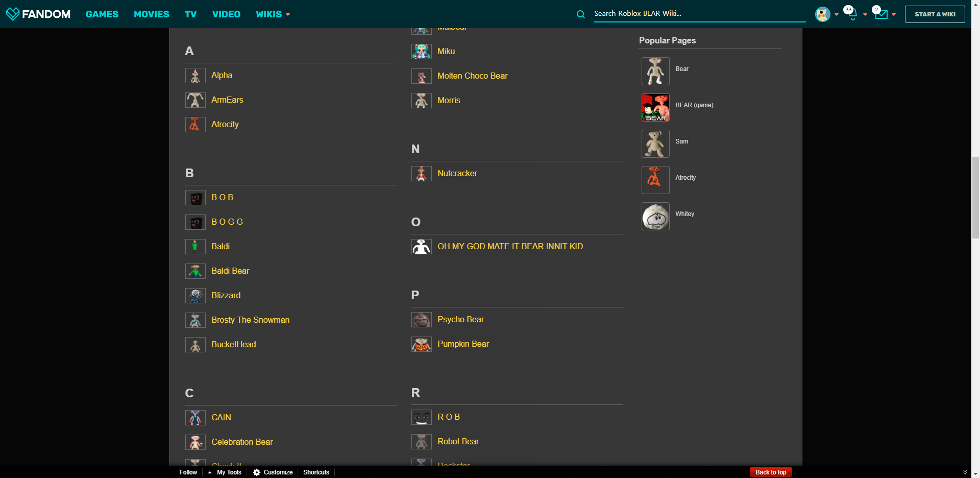Image resolution: width=980 pixels, height=478 pixels.
Task: Open Bear thumbnail in Popular Pages
Action: 655,71
